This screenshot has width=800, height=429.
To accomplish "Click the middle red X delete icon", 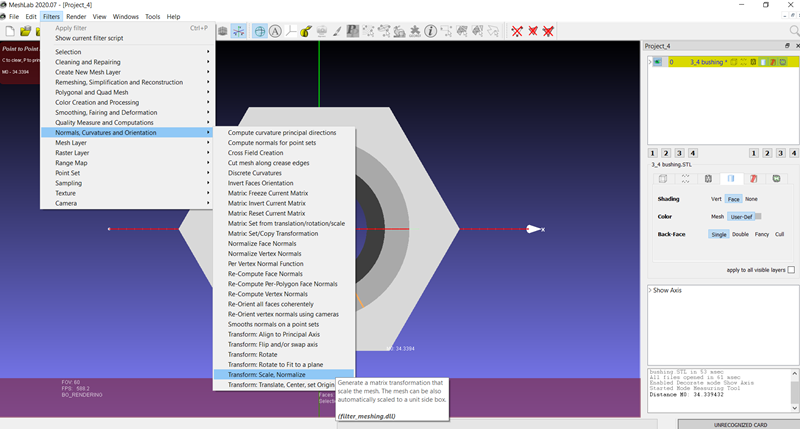I will [533, 32].
